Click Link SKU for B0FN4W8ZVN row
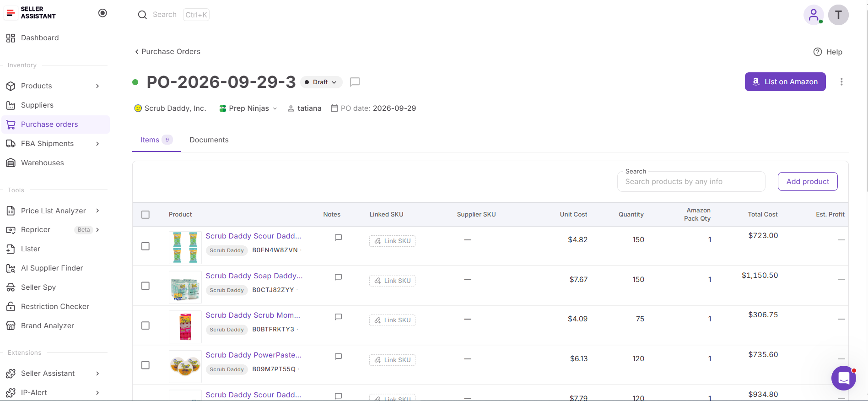This screenshot has height=401, width=868. click(x=393, y=241)
